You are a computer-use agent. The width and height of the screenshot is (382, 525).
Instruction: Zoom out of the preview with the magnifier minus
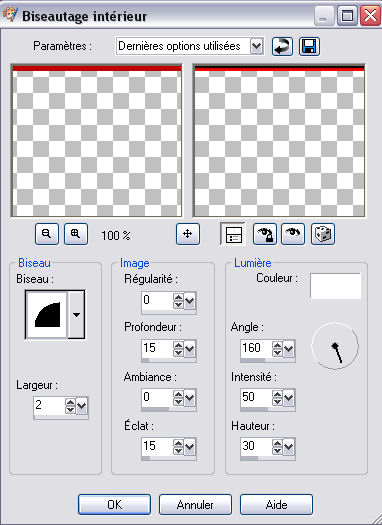[47, 234]
